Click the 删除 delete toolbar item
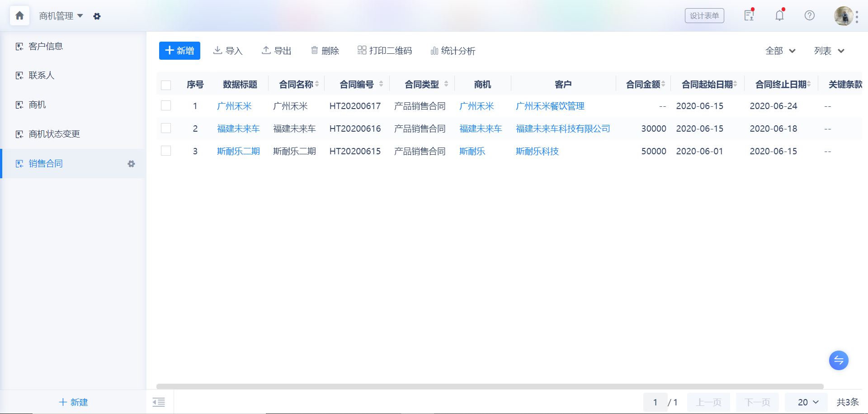868x414 pixels. point(325,51)
